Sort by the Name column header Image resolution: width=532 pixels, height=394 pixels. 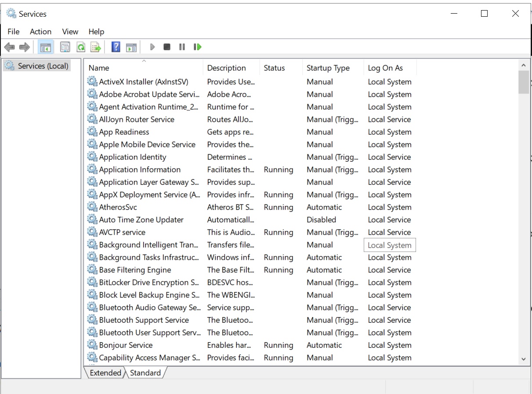point(144,68)
